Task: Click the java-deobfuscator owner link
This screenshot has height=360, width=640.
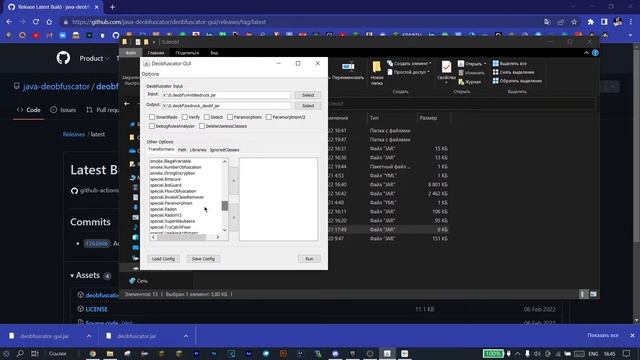Action: click(56, 87)
